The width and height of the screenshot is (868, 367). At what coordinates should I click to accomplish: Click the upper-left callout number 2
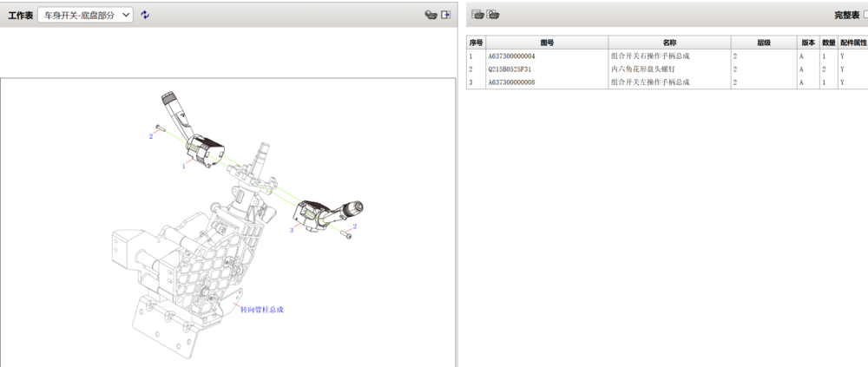(150, 136)
